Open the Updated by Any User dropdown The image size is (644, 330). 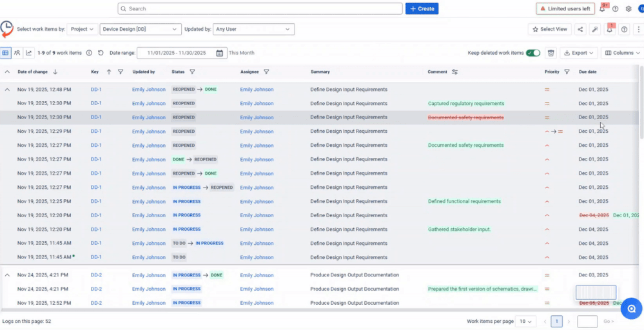point(253,29)
